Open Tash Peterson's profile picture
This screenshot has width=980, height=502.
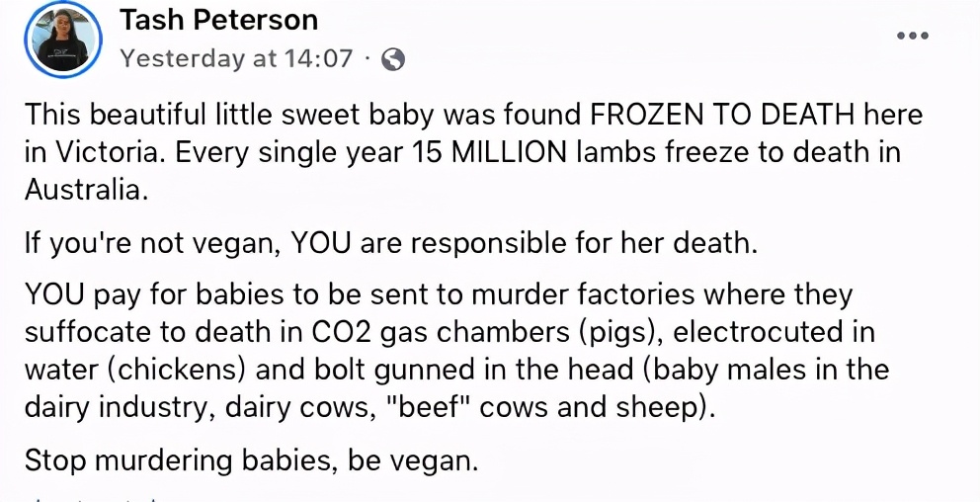click(63, 40)
